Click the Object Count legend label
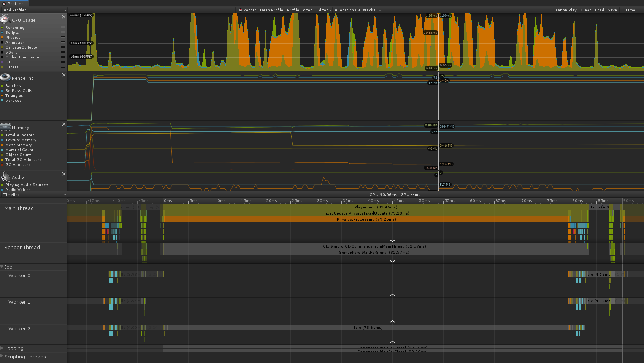The image size is (644, 363). click(x=18, y=155)
